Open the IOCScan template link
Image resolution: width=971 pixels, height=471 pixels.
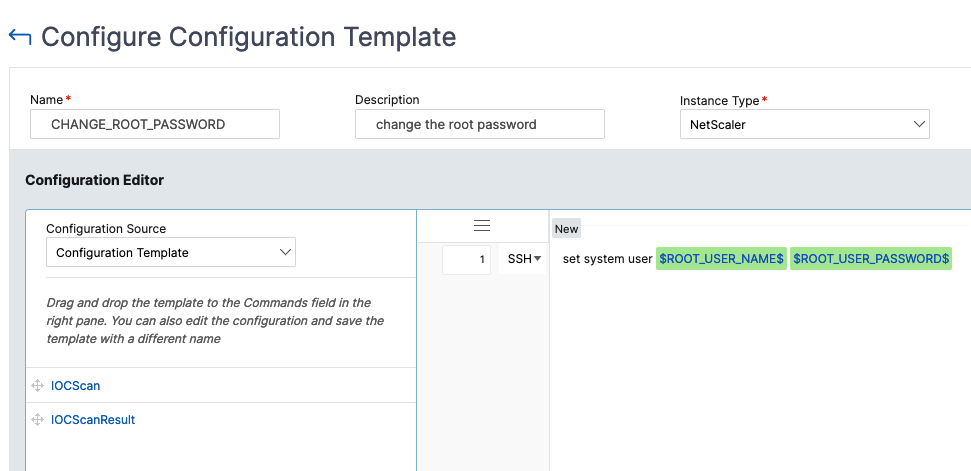click(x=76, y=386)
